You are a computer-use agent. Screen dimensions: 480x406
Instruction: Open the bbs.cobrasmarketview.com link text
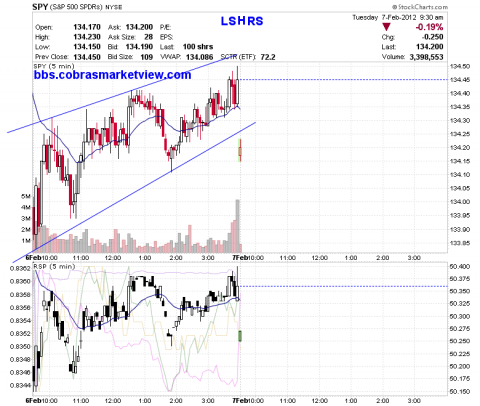(x=113, y=75)
